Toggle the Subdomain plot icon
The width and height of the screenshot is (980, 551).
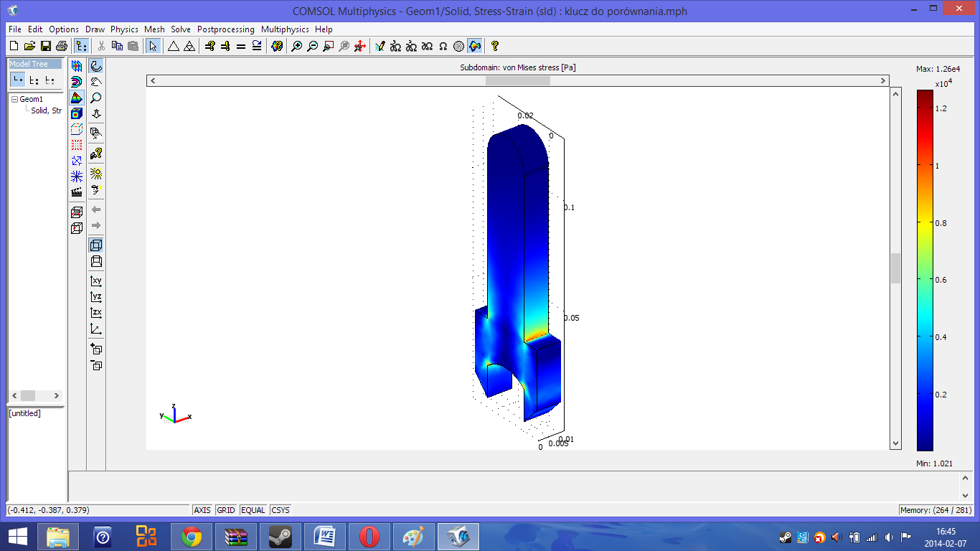click(x=77, y=98)
